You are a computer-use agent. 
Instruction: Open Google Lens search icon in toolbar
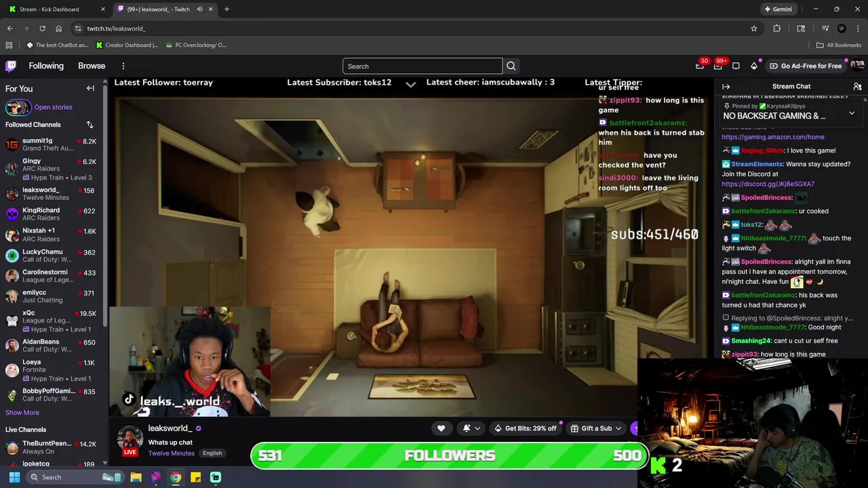(x=801, y=28)
